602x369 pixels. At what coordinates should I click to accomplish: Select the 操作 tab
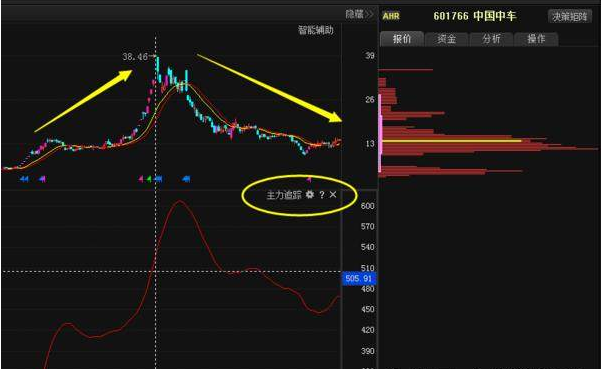[x=536, y=39]
